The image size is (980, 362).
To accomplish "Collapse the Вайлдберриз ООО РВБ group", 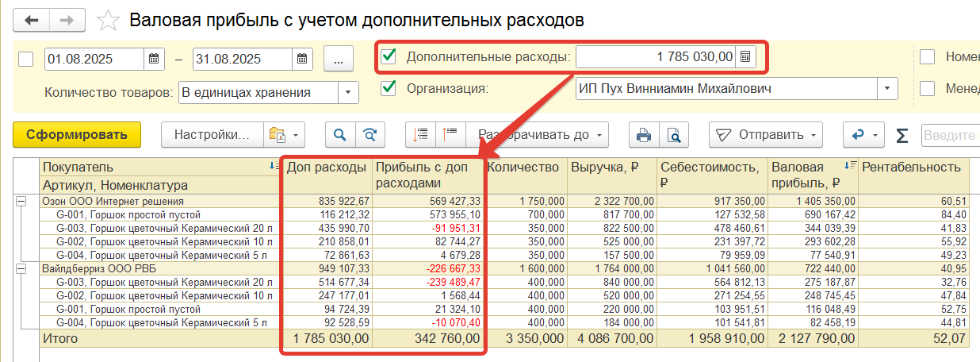I will pos(21,268).
